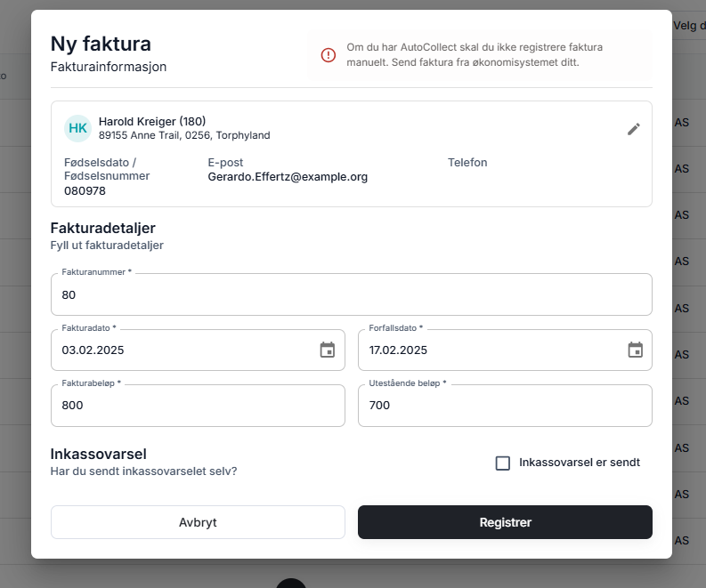Click the AutoCollect notice text
Screen dimensions: 706x588
(x=475, y=54)
